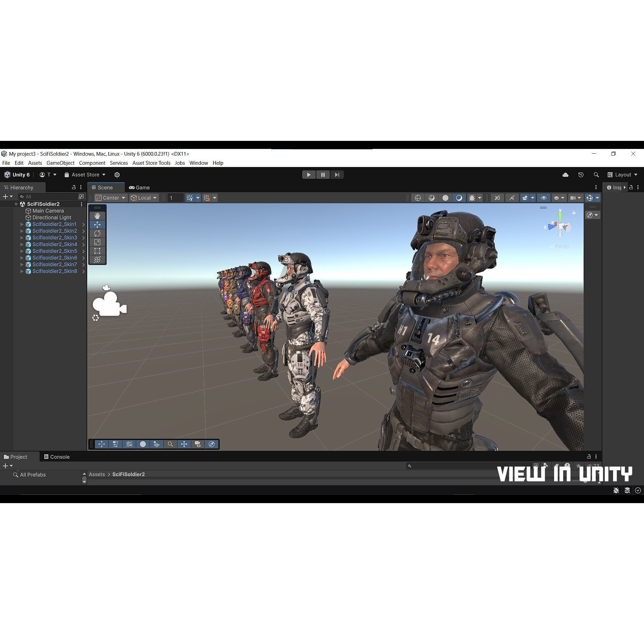The width and height of the screenshot is (644, 644).
Task: Click shaded wireframe draw mode icon
Action: (431, 198)
